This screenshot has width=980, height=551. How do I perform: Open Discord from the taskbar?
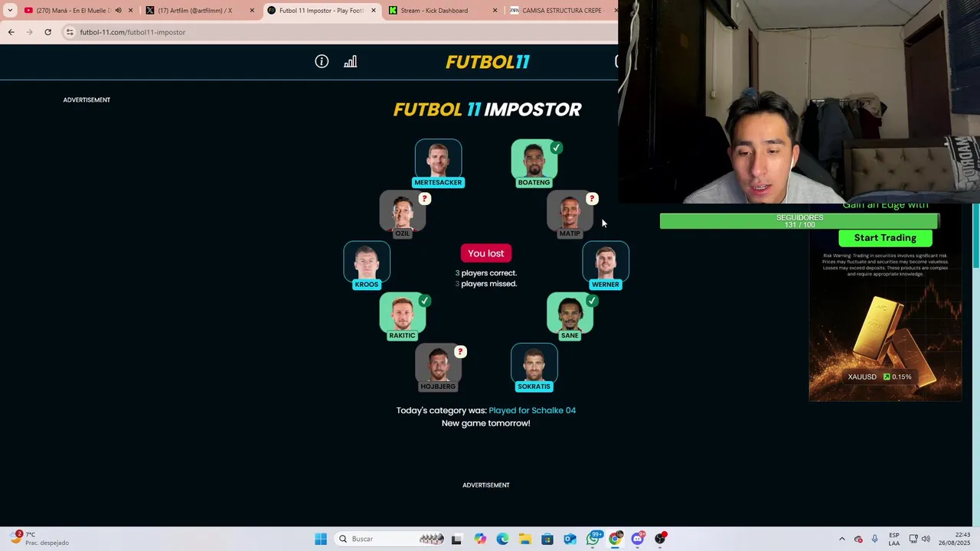[x=638, y=539]
